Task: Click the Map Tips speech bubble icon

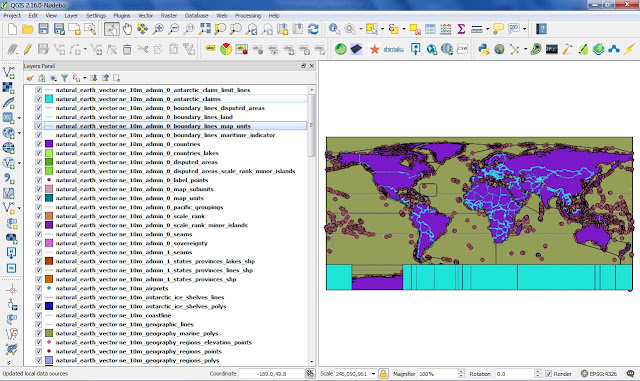Action: [x=498, y=29]
